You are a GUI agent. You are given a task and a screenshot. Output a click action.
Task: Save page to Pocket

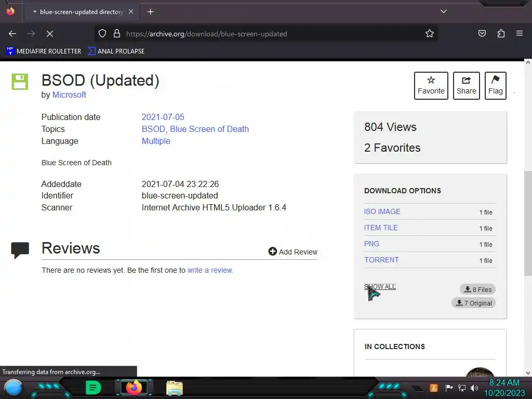coord(482,34)
